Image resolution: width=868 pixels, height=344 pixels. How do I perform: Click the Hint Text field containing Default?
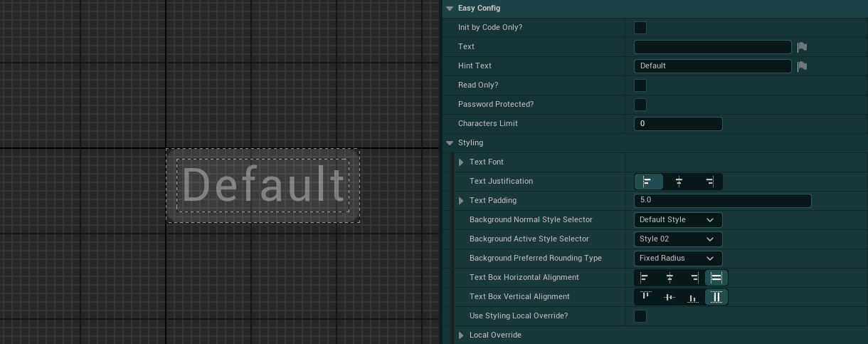tap(712, 66)
